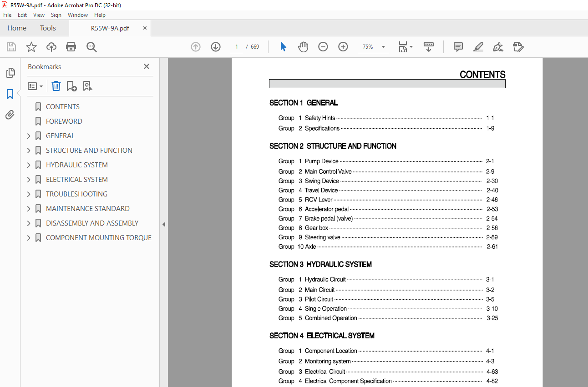Click 'Swing Device' contents entry

pos(322,181)
